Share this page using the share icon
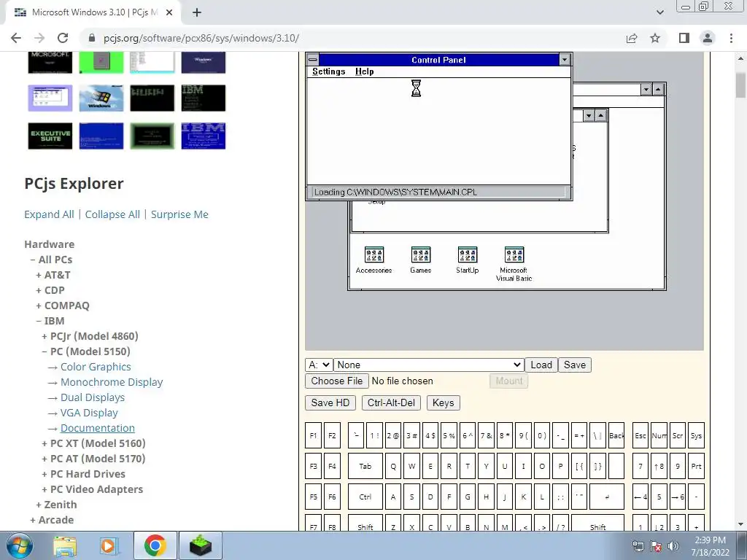747x560 pixels. click(x=632, y=38)
